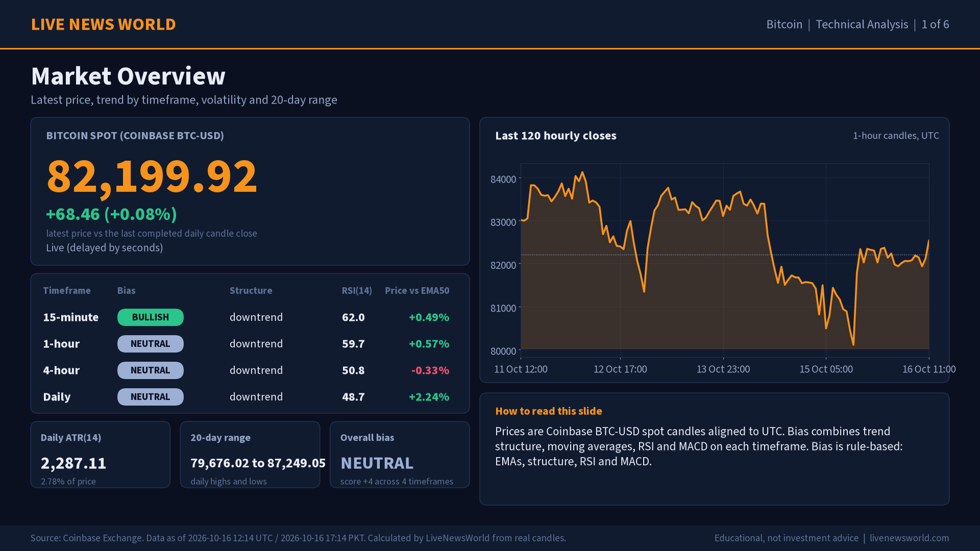This screenshot has width=980, height=551.
Task: Click the Daily timeframe label
Action: (57, 397)
